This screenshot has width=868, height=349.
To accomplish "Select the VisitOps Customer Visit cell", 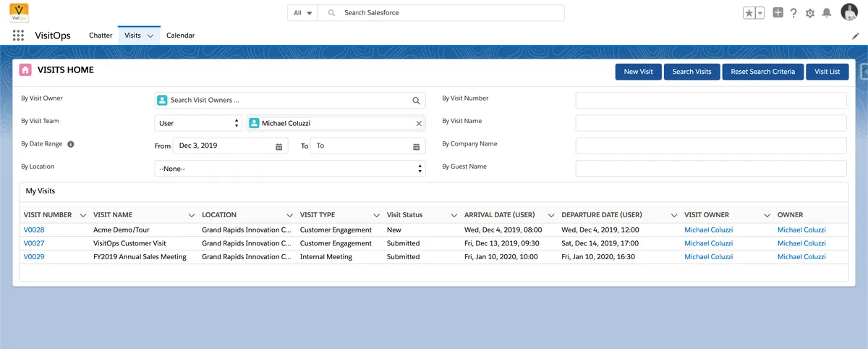I will [x=129, y=243].
